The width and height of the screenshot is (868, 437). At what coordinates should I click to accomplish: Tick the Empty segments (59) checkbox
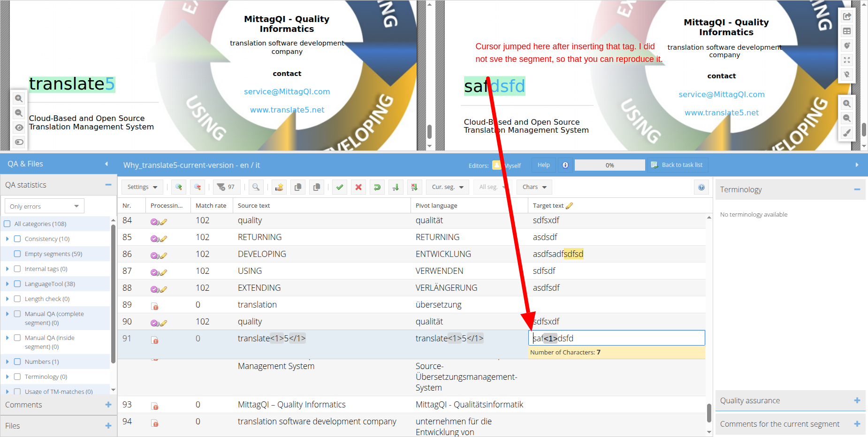pos(17,254)
